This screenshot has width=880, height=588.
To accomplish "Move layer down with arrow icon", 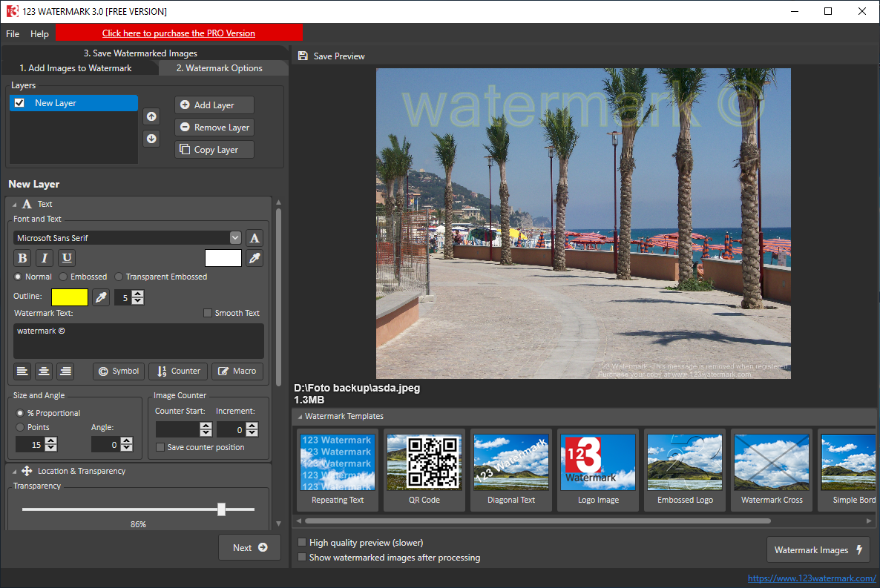I will click(x=151, y=138).
